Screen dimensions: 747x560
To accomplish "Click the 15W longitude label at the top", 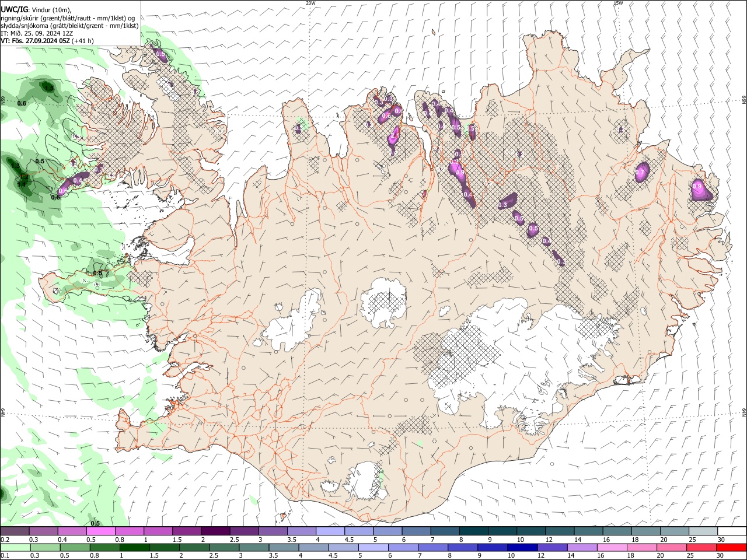I will [619, 2].
